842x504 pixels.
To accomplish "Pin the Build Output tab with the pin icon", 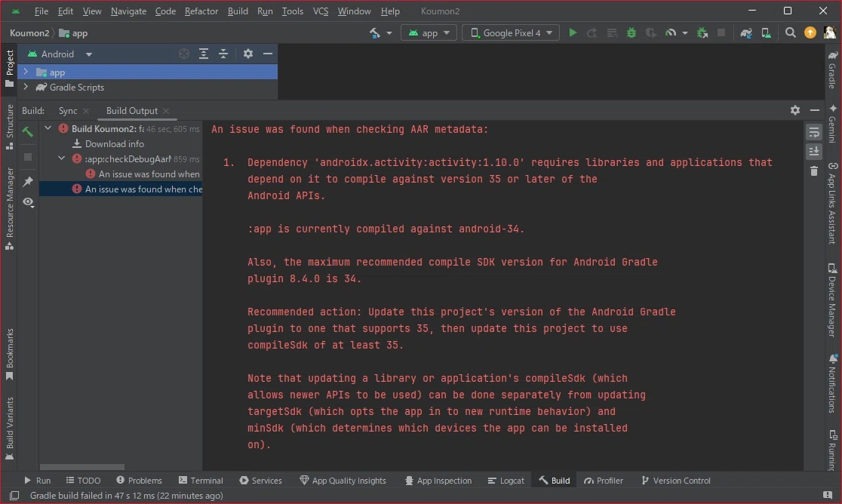I will pyautogui.click(x=28, y=181).
